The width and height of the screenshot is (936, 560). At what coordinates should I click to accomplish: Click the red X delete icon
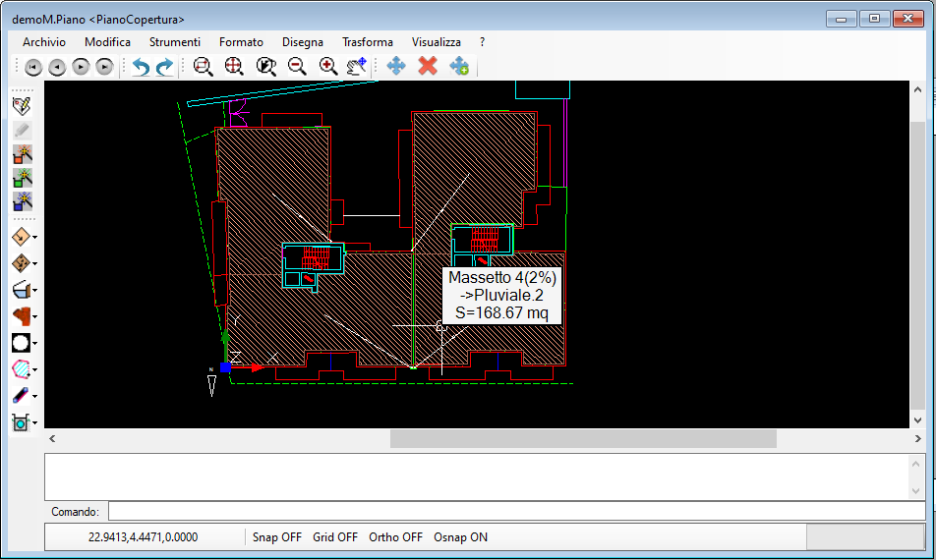[x=428, y=66]
